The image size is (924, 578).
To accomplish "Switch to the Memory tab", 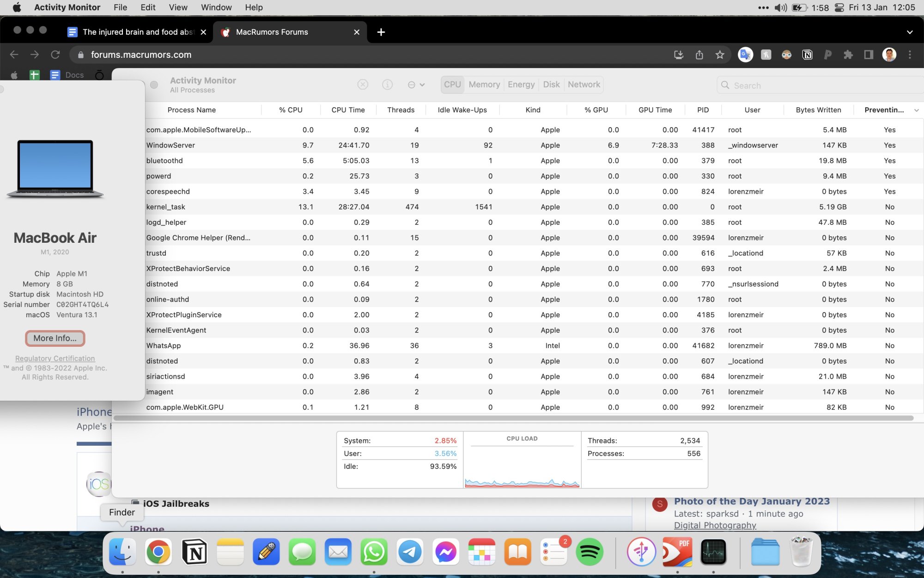I will pos(484,85).
